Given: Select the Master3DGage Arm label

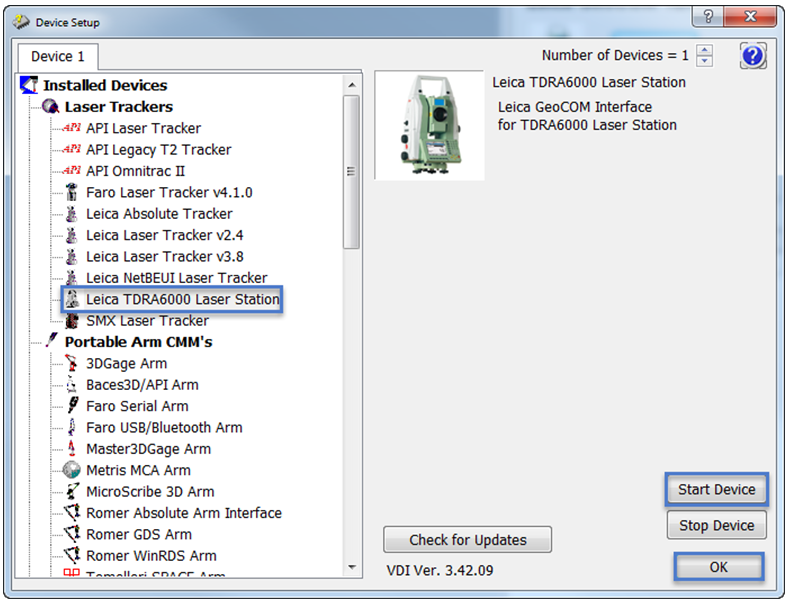Looking at the screenshot, I should click(148, 449).
